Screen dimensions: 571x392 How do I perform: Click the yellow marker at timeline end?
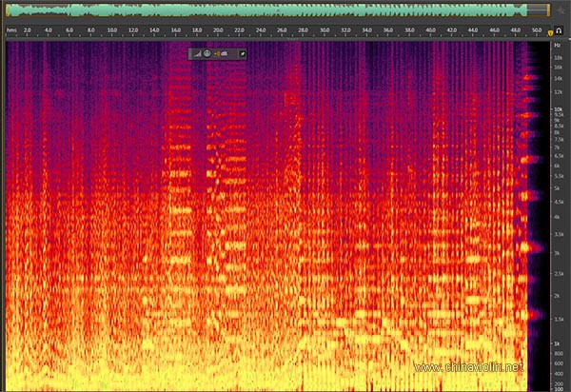549,30
